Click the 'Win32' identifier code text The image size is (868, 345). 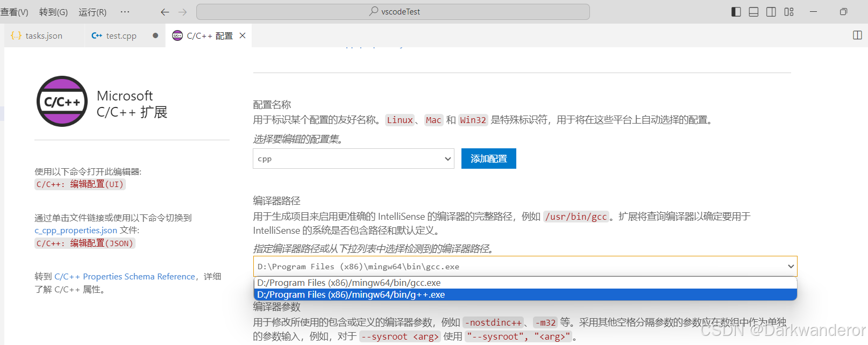pos(473,120)
